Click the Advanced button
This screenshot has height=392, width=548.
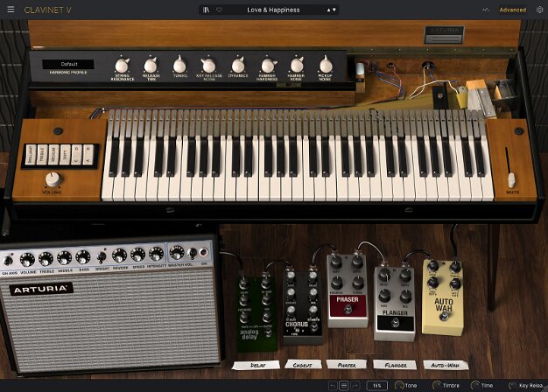[x=512, y=10]
